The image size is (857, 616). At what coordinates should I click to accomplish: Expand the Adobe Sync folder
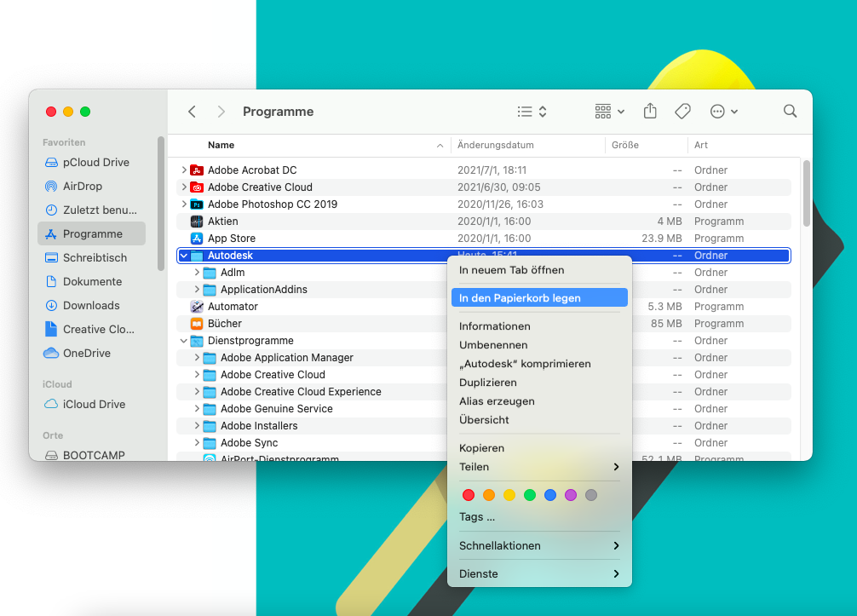(x=197, y=443)
